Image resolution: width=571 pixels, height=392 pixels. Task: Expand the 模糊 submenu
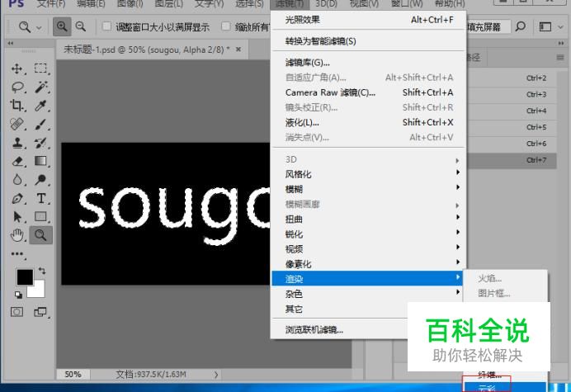[369, 189]
